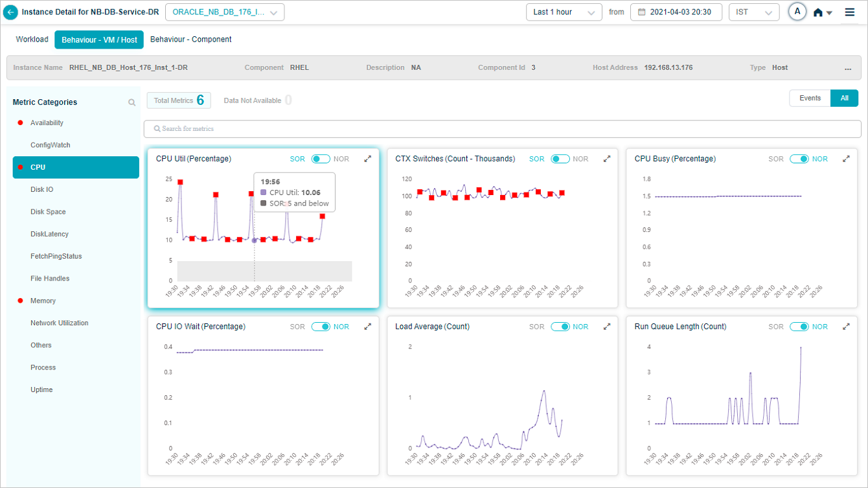Open the ORACLE_NB_DB_176 instance dropdown
Screen dimensions: 868x488
coord(225,12)
